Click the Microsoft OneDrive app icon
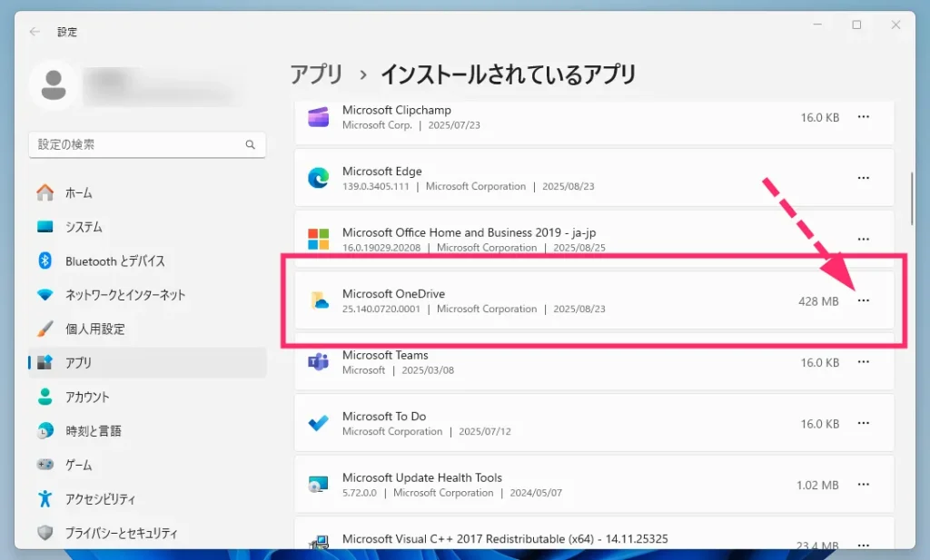This screenshot has height=560, width=930. 320,300
